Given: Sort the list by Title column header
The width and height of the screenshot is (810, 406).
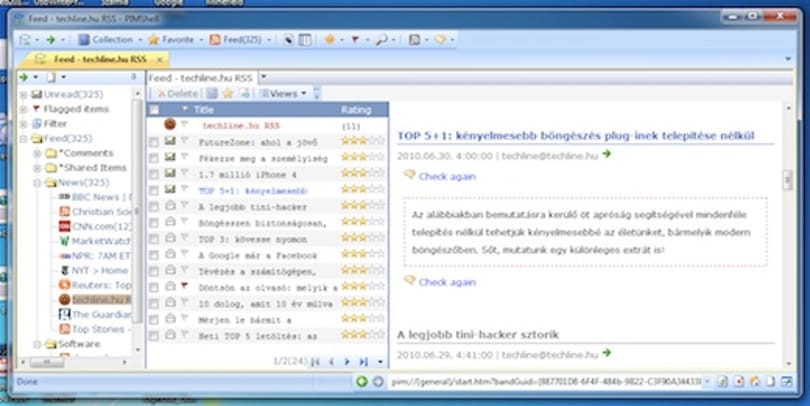Looking at the screenshot, I should (204, 110).
